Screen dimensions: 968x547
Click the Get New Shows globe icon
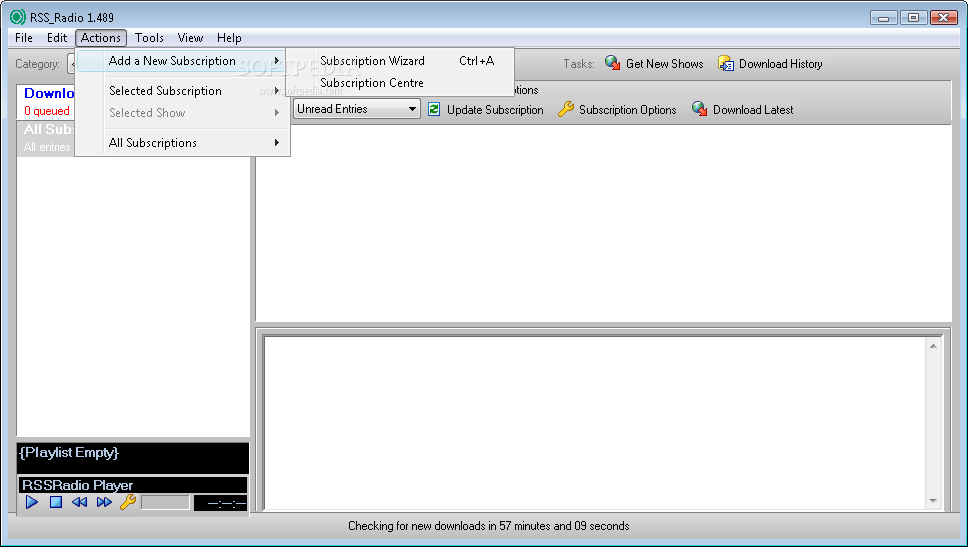coord(613,64)
